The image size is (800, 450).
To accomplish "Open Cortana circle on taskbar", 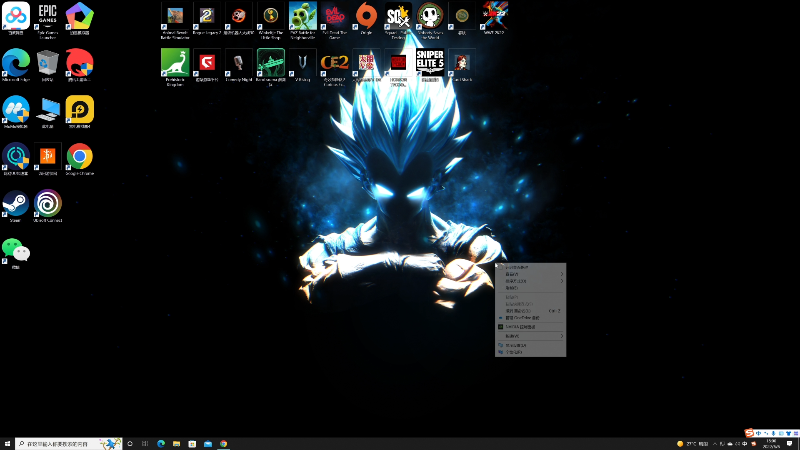I will (130, 444).
